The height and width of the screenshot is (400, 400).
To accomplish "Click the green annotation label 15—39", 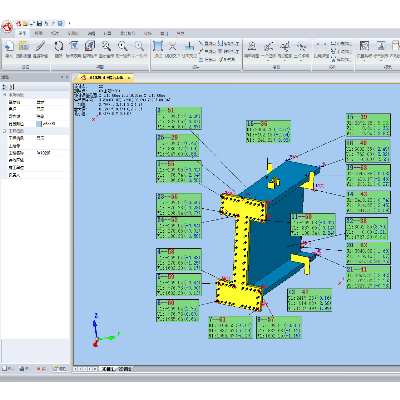I will (x=368, y=125).
